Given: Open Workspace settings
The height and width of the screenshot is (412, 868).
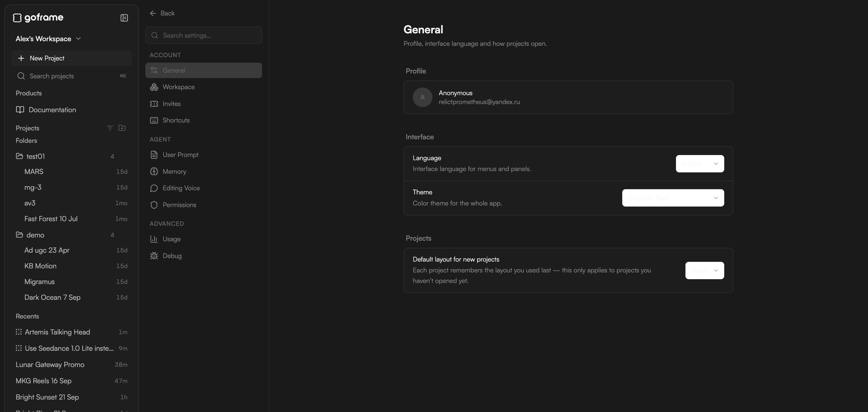Looking at the screenshot, I should (203, 87).
